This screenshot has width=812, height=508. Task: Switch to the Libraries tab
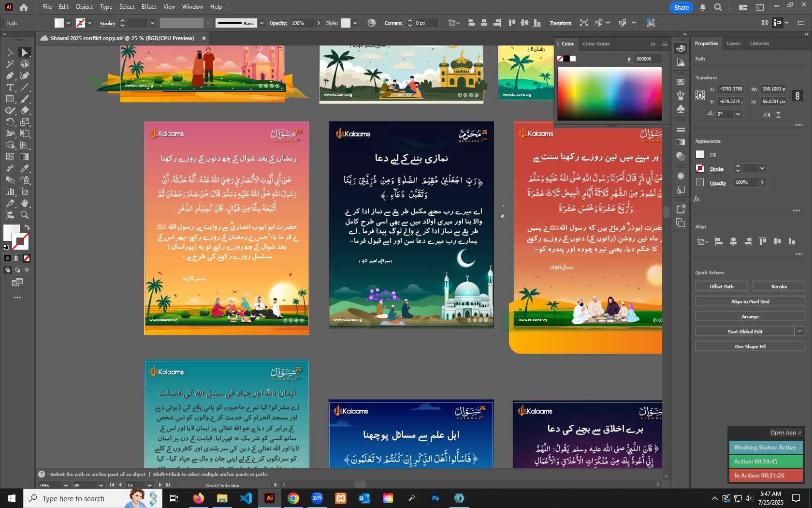pos(759,44)
